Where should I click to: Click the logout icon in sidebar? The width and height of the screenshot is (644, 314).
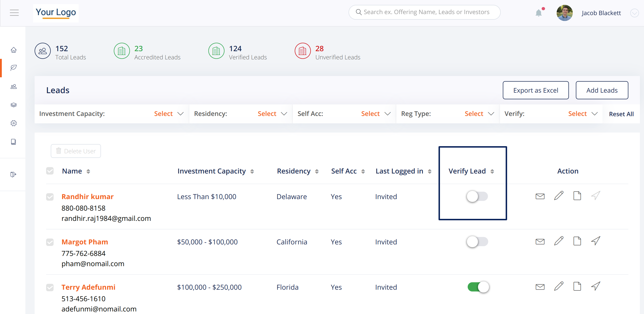(13, 175)
